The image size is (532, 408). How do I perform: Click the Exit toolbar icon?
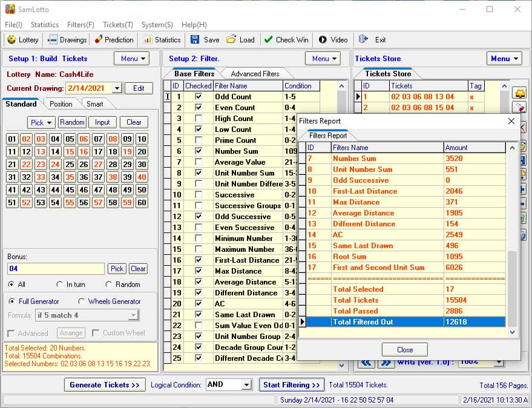click(363, 39)
